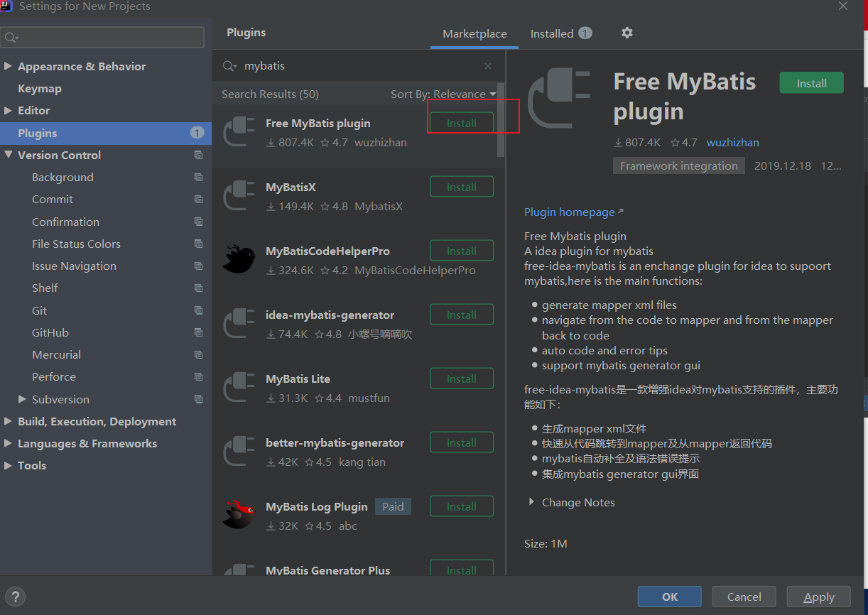Click the help question mark button

click(16, 597)
